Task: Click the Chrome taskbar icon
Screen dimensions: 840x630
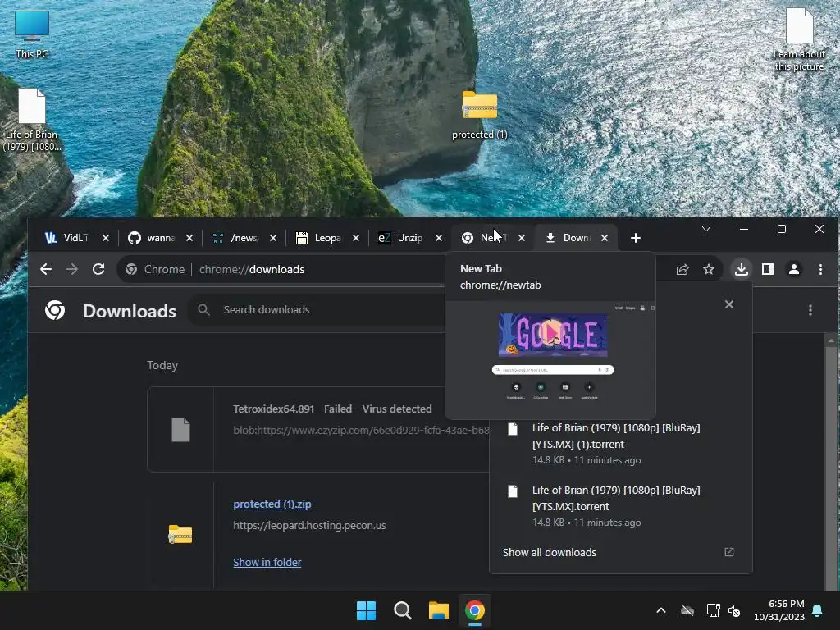Action: [x=475, y=610]
